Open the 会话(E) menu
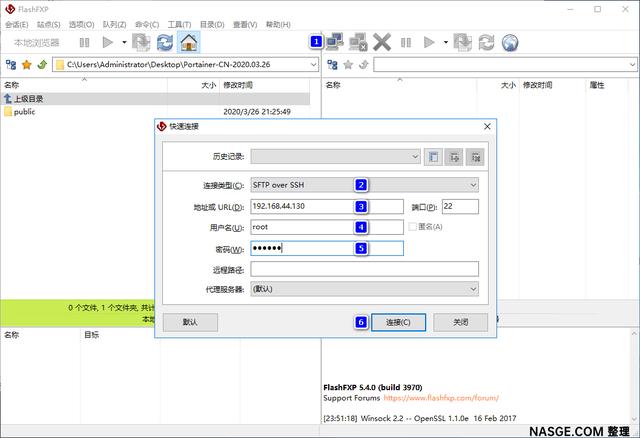640x438 pixels. click(x=17, y=24)
